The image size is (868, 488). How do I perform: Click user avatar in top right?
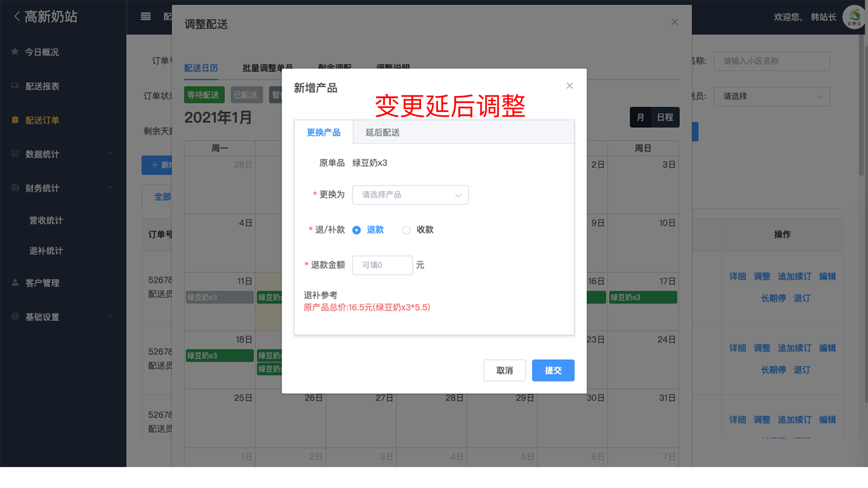[854, 17]
